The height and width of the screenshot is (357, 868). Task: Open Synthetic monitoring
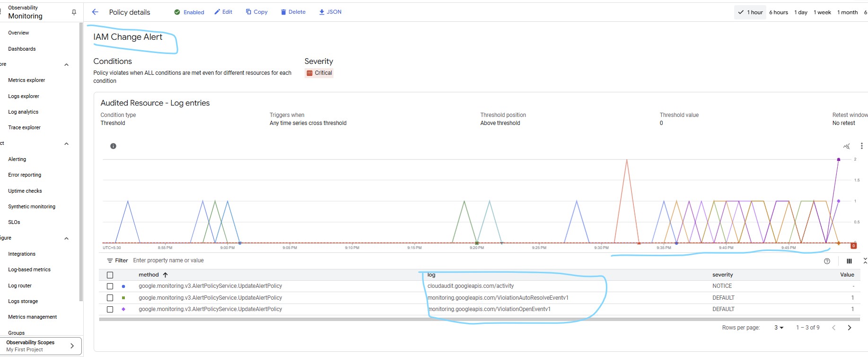click(x=32, y=206)
